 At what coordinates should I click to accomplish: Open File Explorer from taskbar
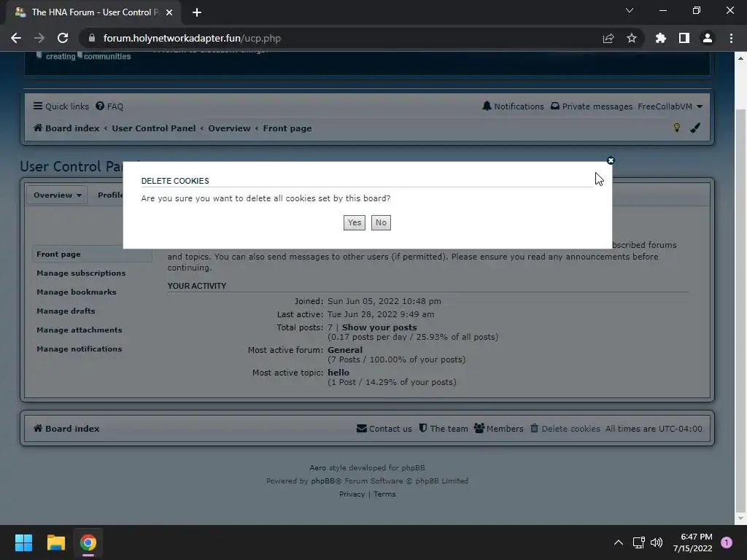[x=55, y=542]
